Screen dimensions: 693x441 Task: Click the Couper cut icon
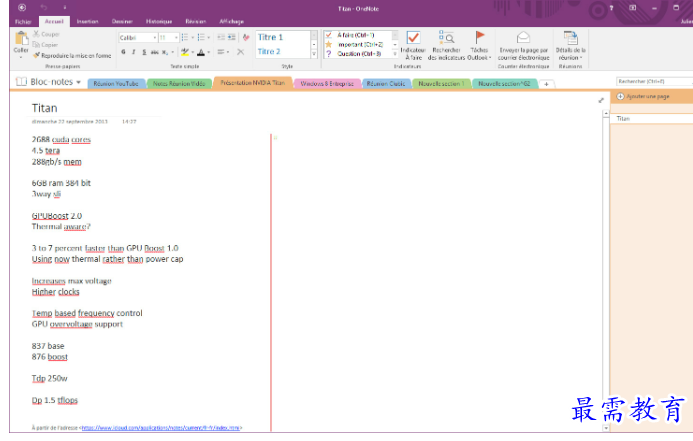click(36, 34)
